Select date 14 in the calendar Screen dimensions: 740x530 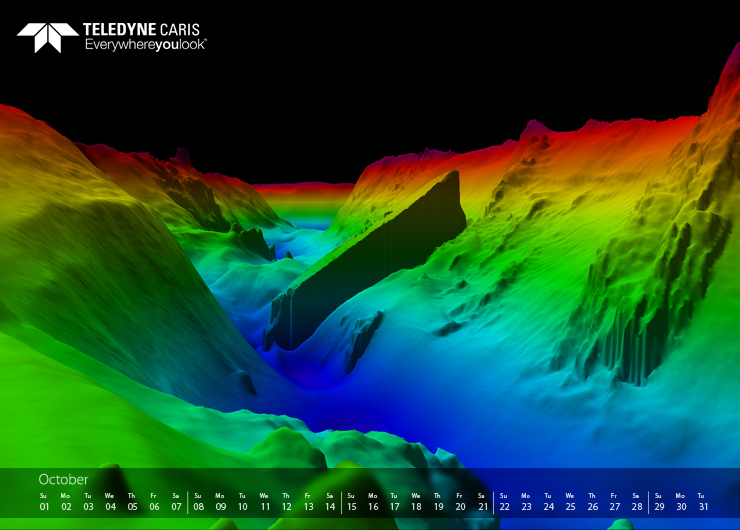330,506
